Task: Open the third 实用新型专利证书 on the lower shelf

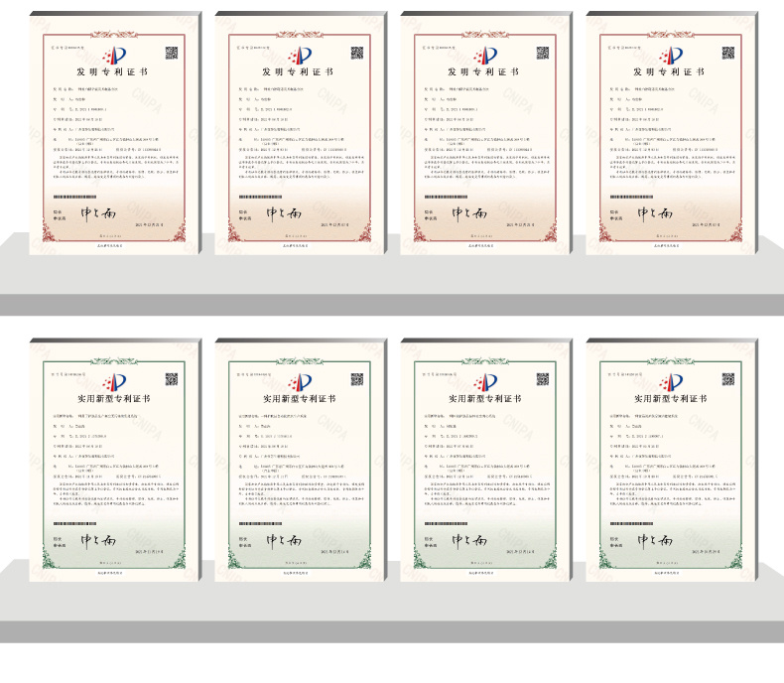Action: (486, 460)
